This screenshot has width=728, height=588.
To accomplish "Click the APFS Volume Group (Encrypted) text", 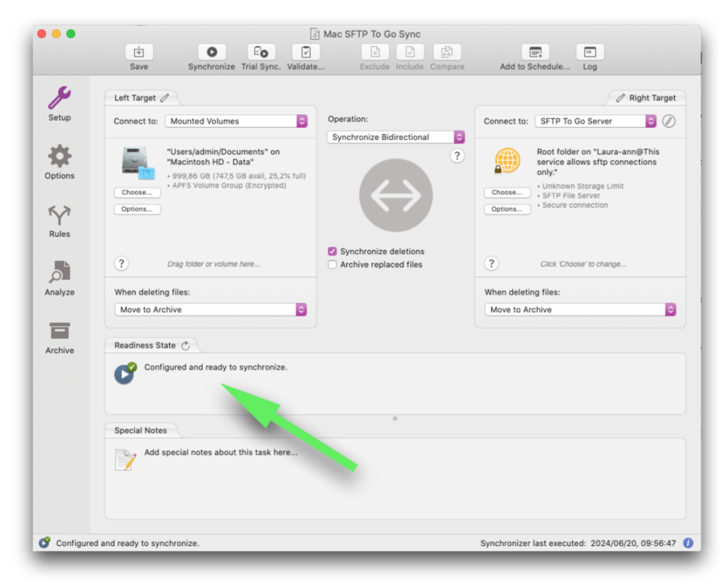I will pos(230,186).
